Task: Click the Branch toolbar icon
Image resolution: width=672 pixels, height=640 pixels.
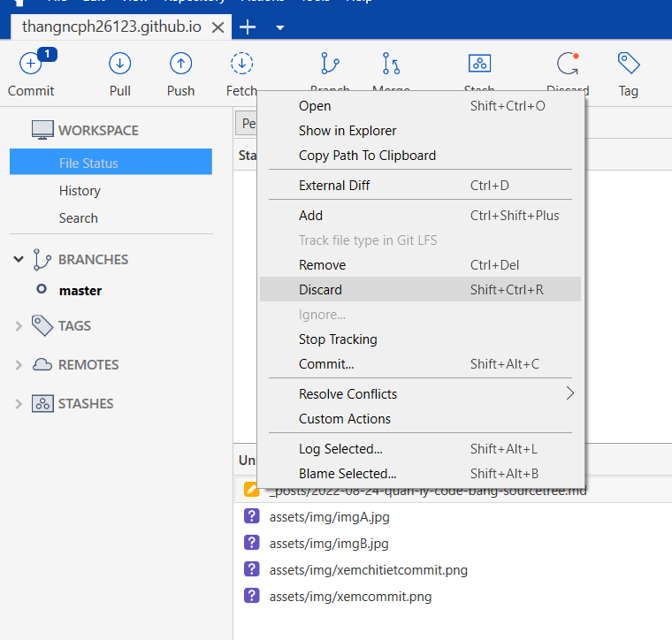Action: point(330,64)
